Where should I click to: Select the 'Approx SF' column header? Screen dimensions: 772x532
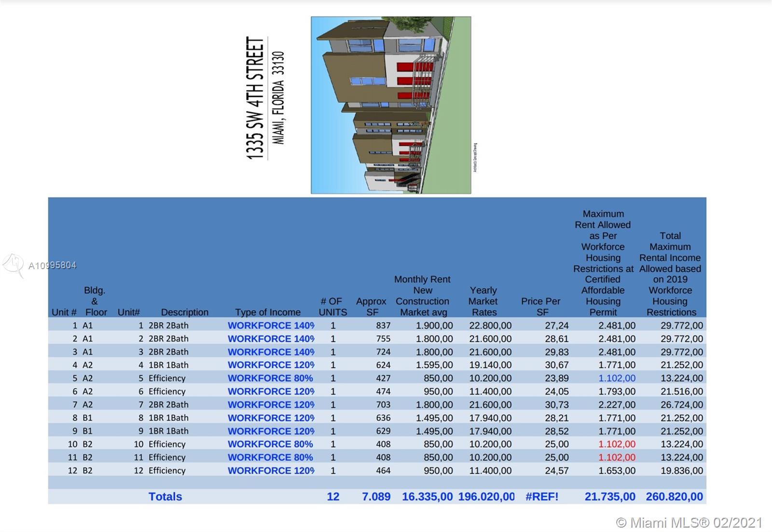pyautogui.click(x=372, y=307)
